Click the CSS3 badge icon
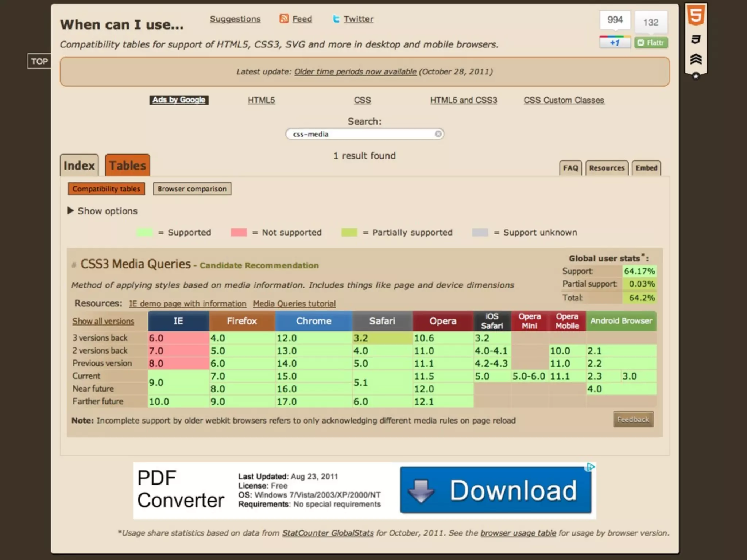The width and height of the screenshot is (747, 560). point(696,39)
